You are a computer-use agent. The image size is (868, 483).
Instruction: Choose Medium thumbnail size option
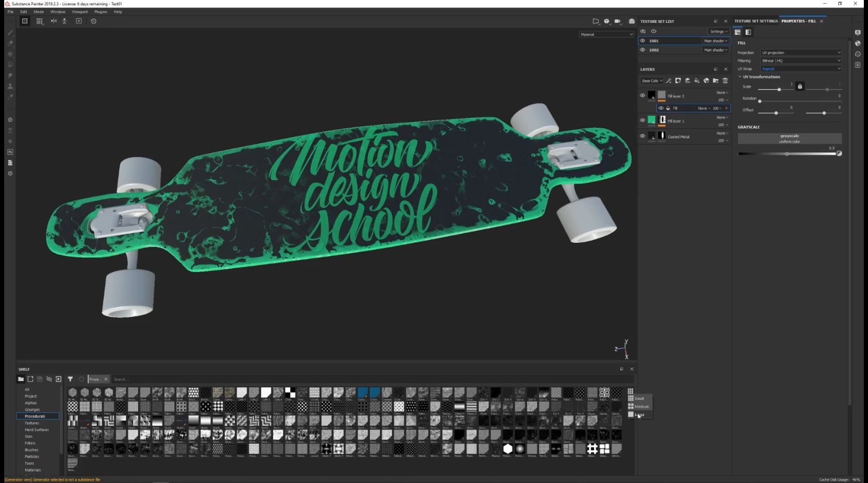click(x=640, y=407)
